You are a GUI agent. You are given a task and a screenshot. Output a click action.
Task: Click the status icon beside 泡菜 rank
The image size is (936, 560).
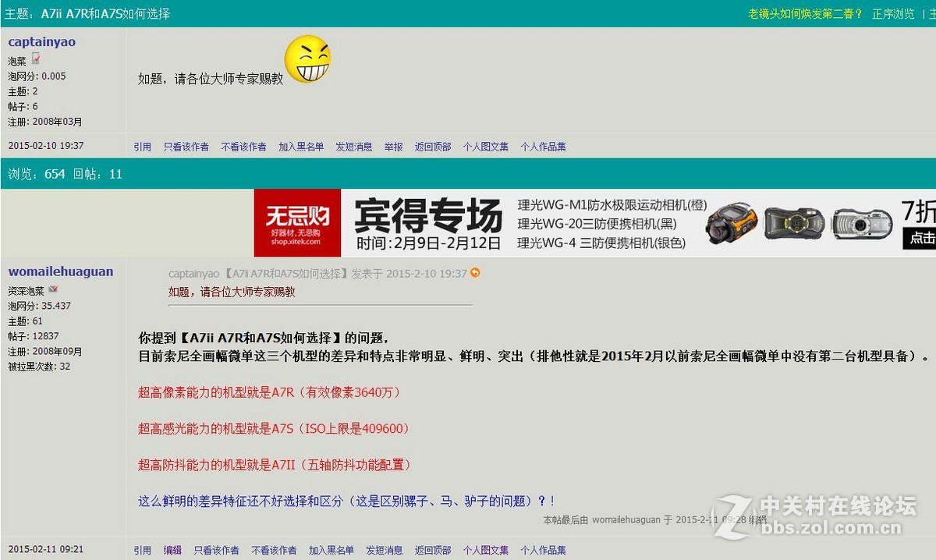click(x=36, y=59)
